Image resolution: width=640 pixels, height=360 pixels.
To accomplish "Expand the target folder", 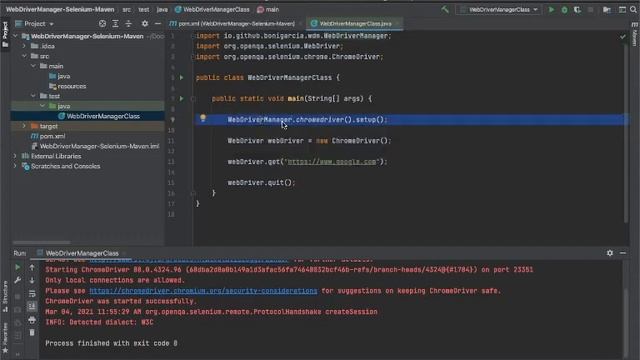I will tap(24, 126).
